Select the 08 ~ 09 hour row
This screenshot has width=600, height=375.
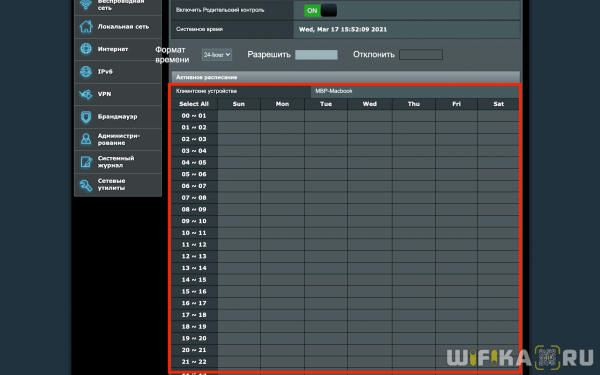coord(194,210)
